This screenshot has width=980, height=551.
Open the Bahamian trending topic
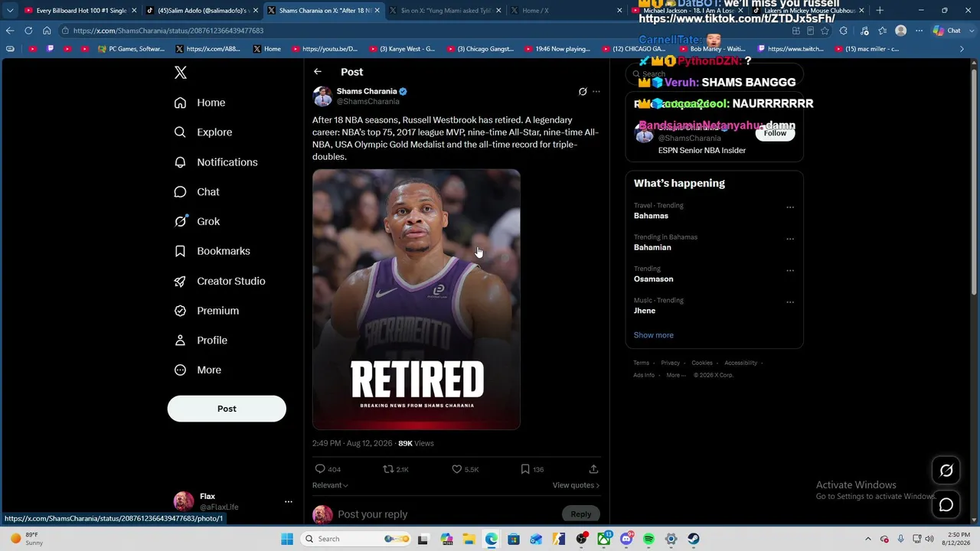click(x=652, y=247)
